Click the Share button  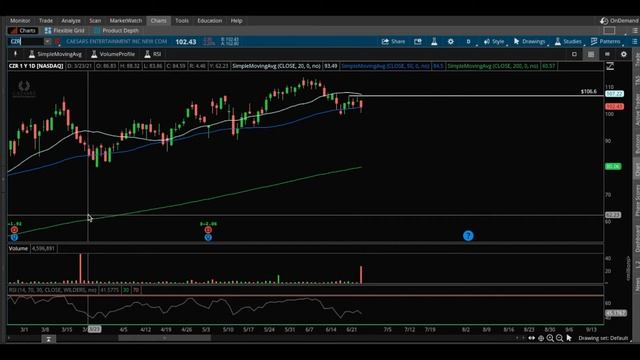[393, 42]
